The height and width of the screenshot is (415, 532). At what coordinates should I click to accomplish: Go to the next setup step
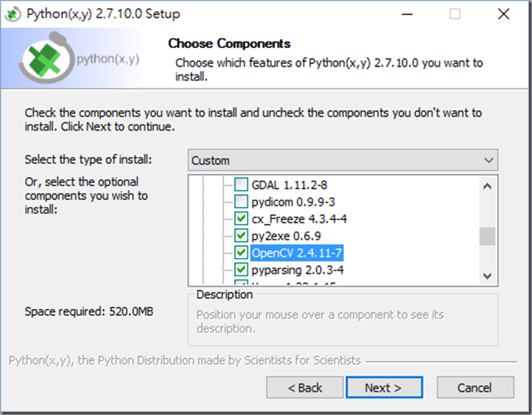384,387
